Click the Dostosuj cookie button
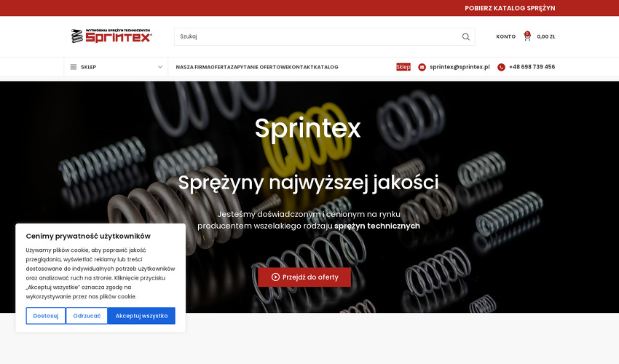619x364 pixels. 46,316
